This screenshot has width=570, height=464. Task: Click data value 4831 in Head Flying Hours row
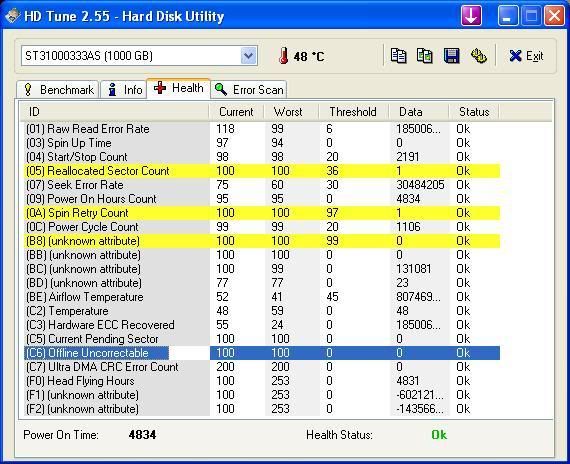coord(408,381)
